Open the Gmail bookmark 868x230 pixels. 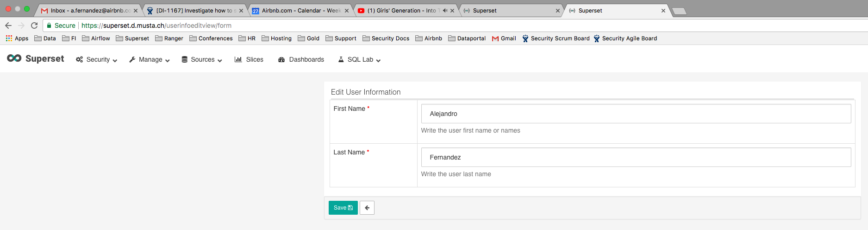click(504, 38)
